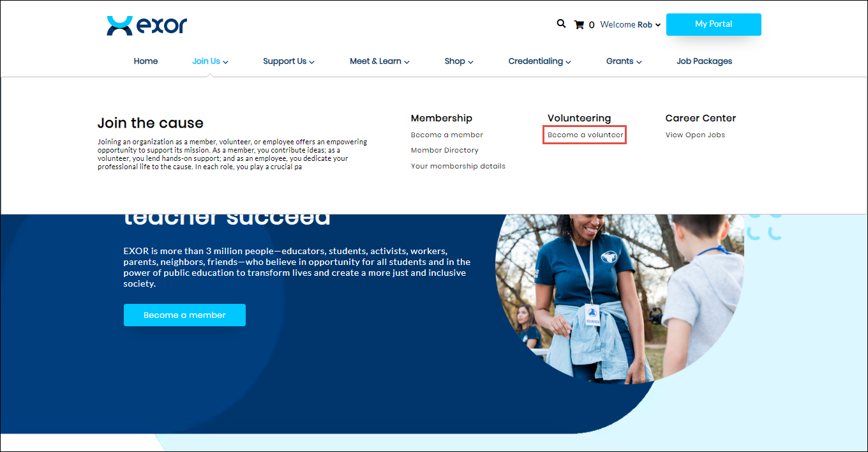Click the Become a volunteer link
The image size is (868, 452).
pos(585,135)
